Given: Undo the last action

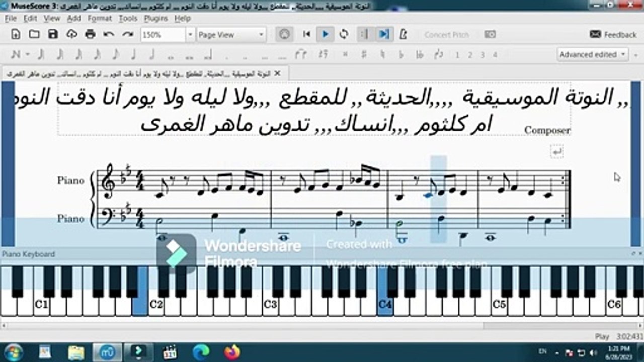Looking at the screenshot, I should pos(109,34).
